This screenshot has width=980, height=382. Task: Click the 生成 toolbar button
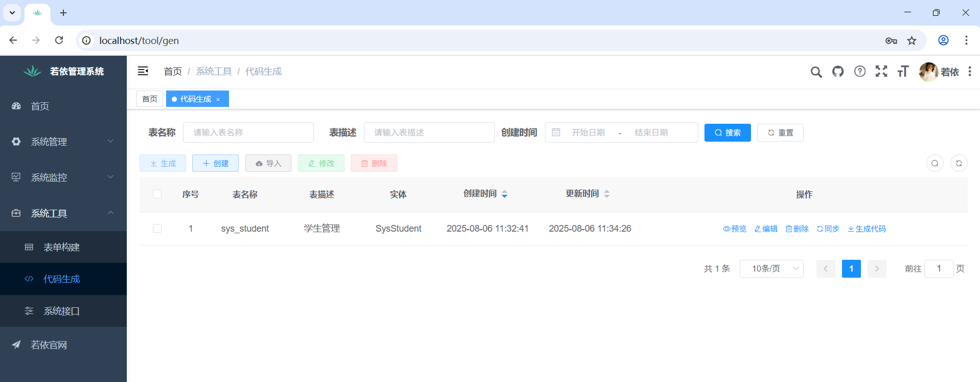tap(163, 163)
